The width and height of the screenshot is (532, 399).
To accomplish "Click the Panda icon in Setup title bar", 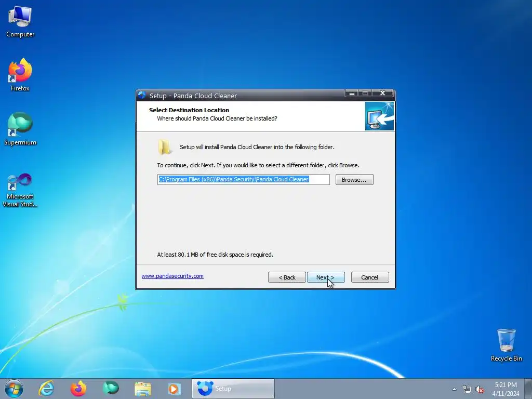I will [142, 96].
